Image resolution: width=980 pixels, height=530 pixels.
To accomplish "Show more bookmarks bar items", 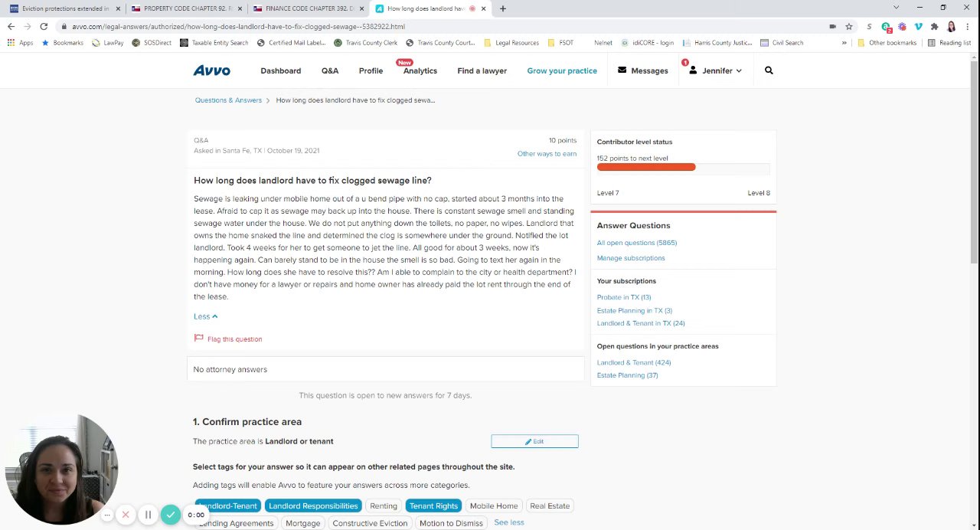I will click(844, 43).
